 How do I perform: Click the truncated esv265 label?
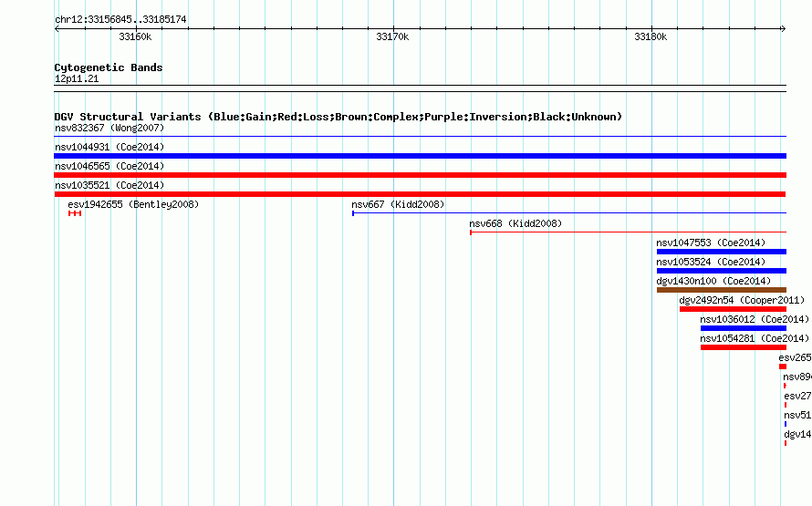click(795, 357)
